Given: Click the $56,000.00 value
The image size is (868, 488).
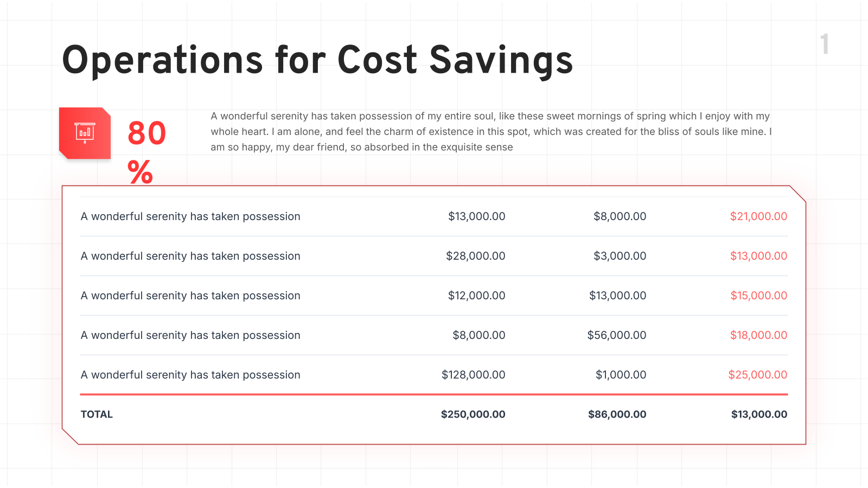Looking at the screenshot, I should [x=617, y=335].
